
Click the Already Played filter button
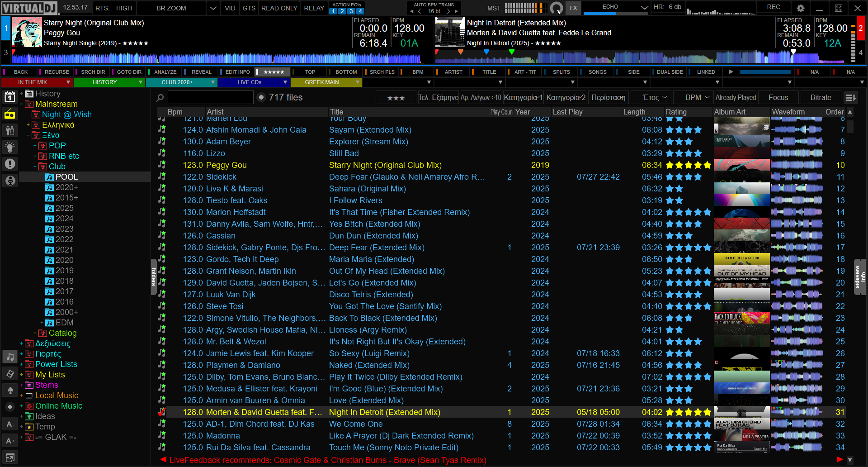coord(736,98)
